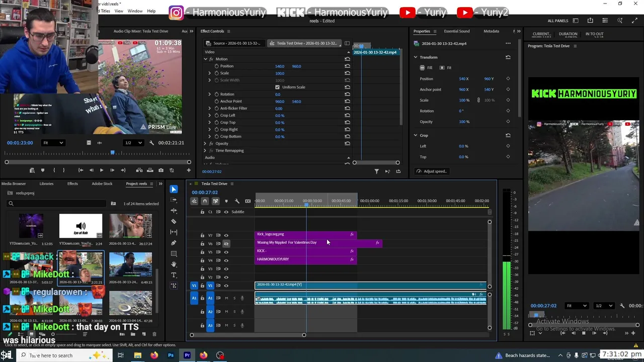
Task: Open Premiere Pro taskbar icon
Action: 187,355
